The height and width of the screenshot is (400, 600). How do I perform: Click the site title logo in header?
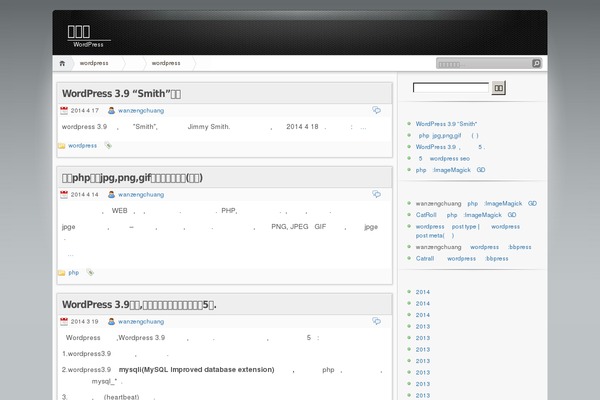point(79,31)
